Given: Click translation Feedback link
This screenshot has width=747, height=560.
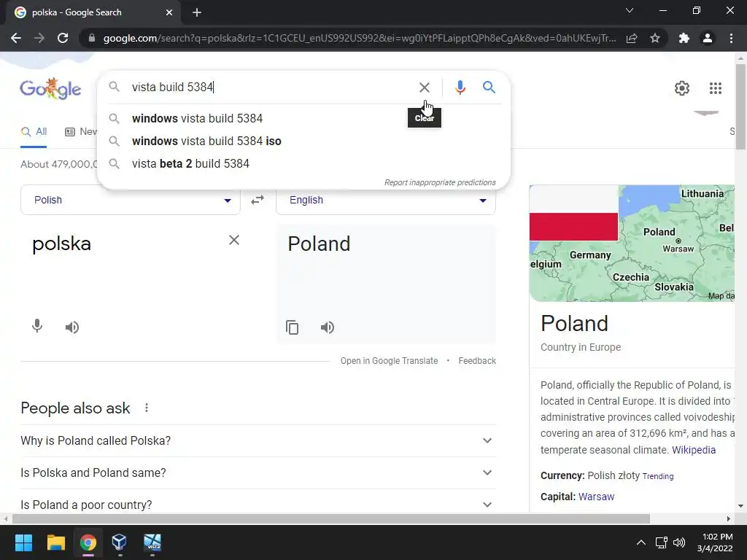Looking at the screenshot, I should (x=477, y=361).
